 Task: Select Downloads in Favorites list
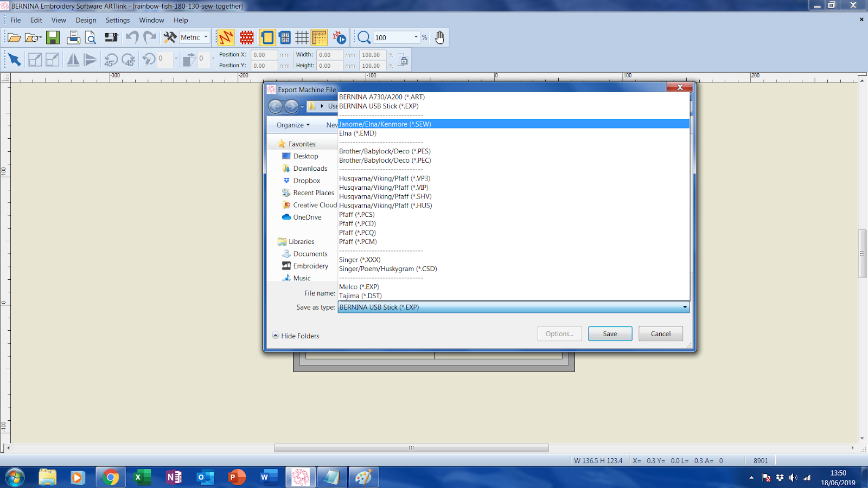coord(310,168)
